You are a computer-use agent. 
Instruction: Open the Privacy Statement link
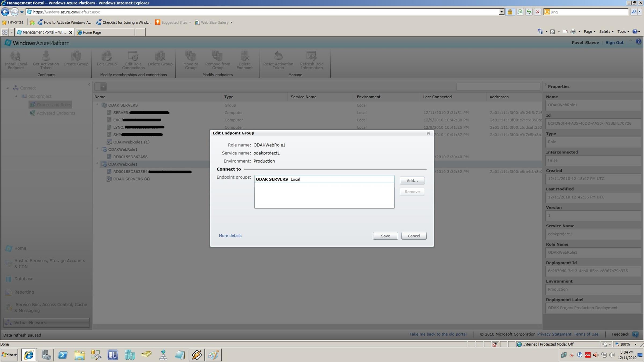coord(554,334)
